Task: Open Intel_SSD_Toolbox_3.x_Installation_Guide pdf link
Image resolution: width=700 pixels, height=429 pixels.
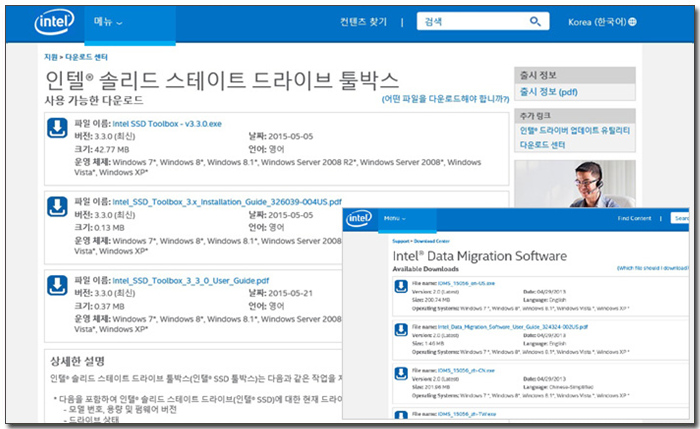Action: pyautogui.click(x=227, y=202)
